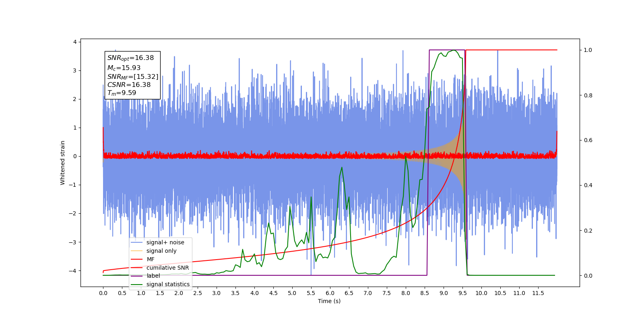Click the 3.5 tick on the time axis
The height and width of the screenshot is (322, 644).
click(235, 293)
